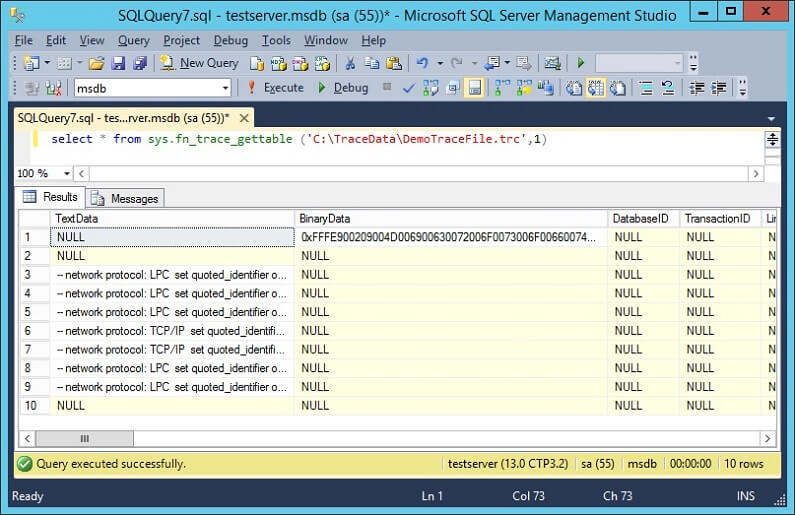Click the Uncomment Selected Lines icon
The image size is (795, 515).
click(668, 88)
